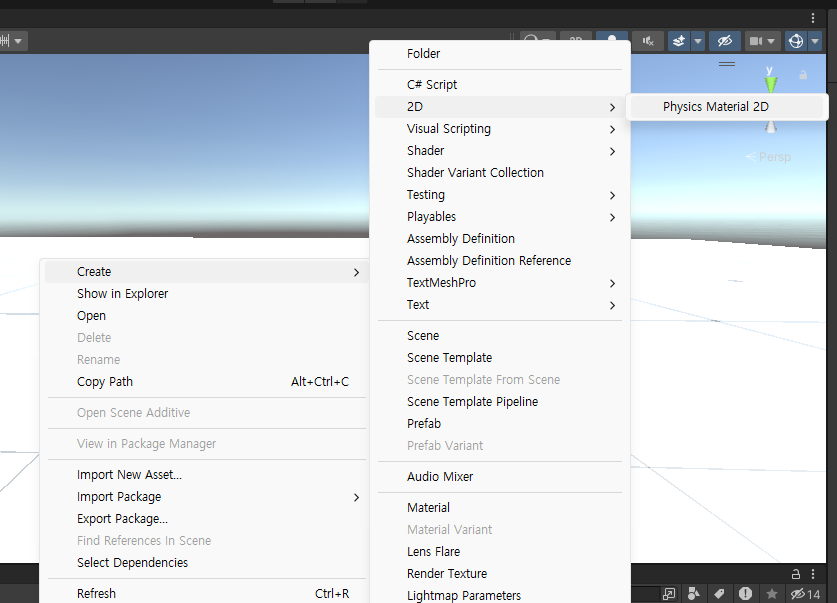Click the overlay drag handle above gizmo
Image resolution: width=837 pixels, height=603 pixels.
tap(727, 64)
